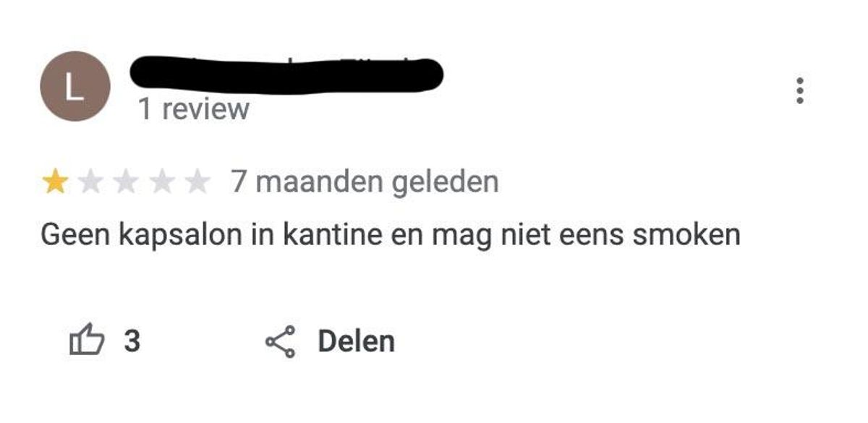Click the like count number 3
The width and height of the screenshot is (868, 423).
(132, 341)
